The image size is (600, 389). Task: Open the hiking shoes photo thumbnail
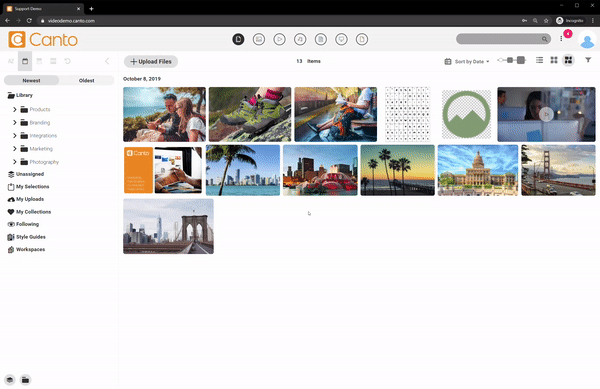pos(250,114)
